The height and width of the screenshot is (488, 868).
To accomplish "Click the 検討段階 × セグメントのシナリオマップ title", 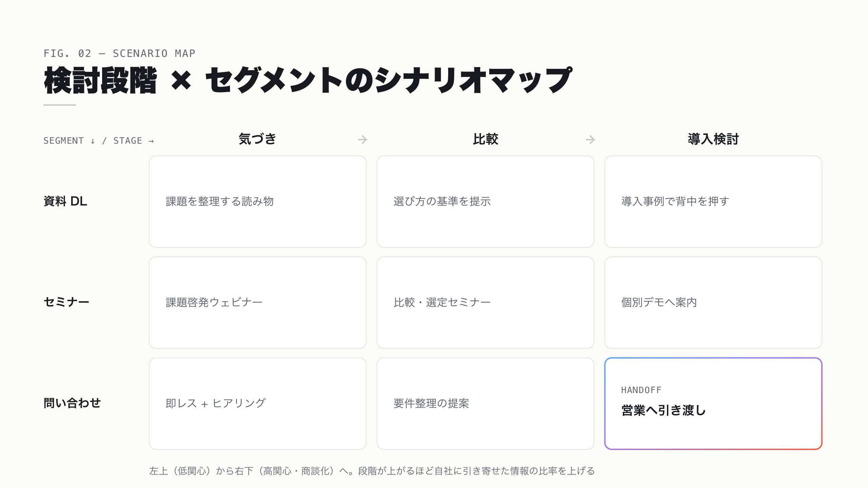I will (308, 80).
